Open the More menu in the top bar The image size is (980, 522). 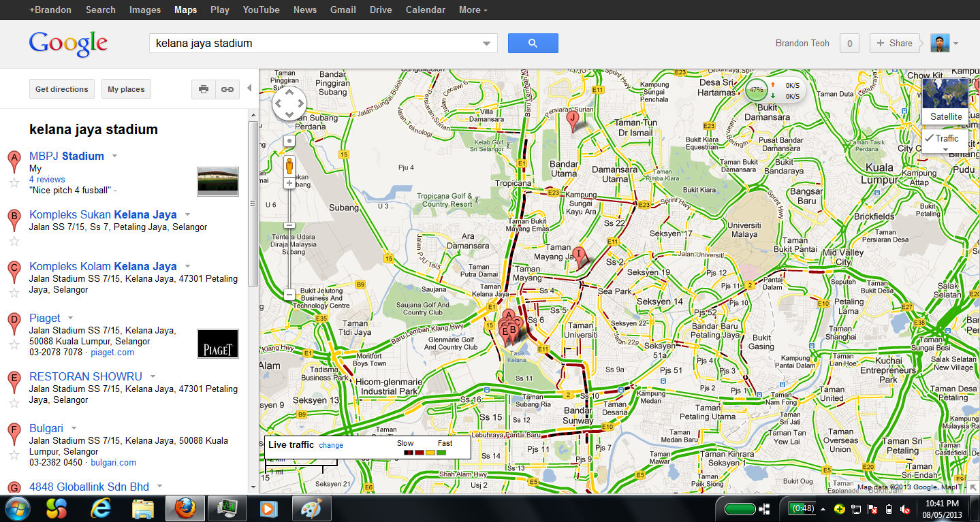(x=473, y=10)
